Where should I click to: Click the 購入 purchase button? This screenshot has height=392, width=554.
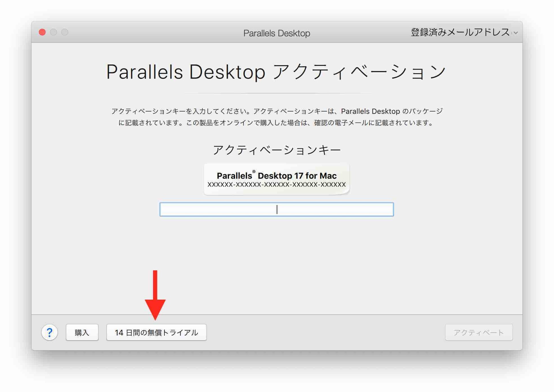coord(82,332)
